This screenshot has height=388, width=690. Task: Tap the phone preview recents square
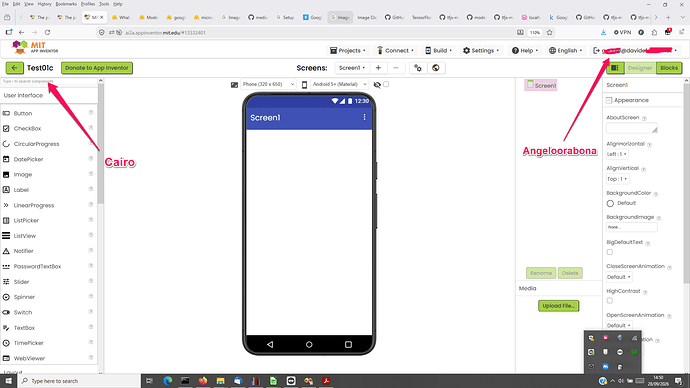tap(348, 344)
